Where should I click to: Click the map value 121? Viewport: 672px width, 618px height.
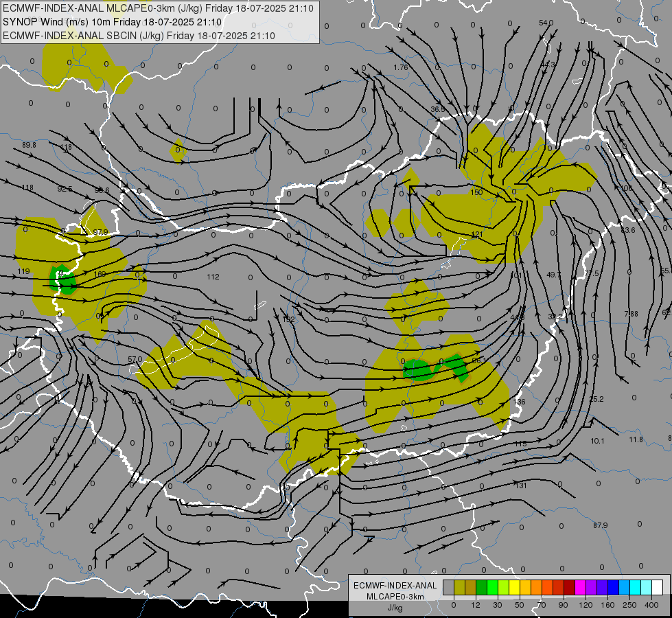tap(477, 234)
